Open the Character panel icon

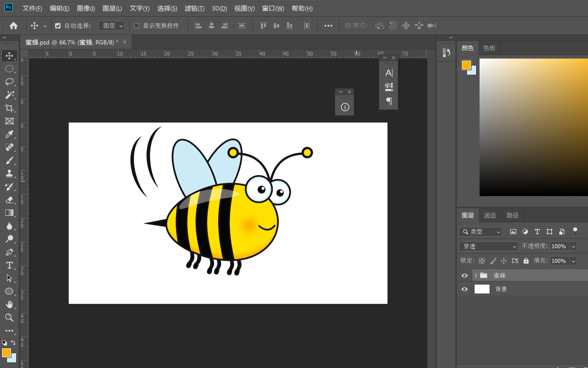tap(389, 73)
